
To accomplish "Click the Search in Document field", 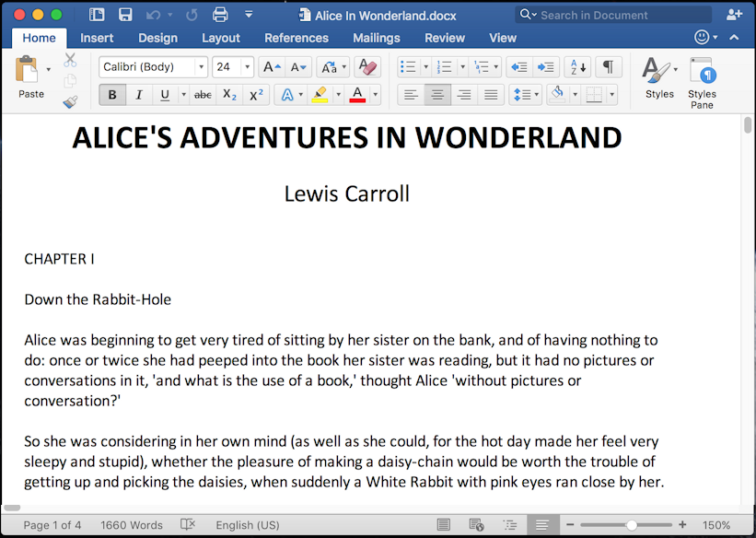I will pos(613,15).
